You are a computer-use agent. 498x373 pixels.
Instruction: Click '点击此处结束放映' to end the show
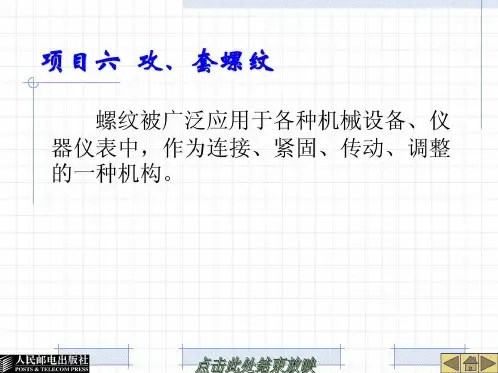(x=255, y=366)
